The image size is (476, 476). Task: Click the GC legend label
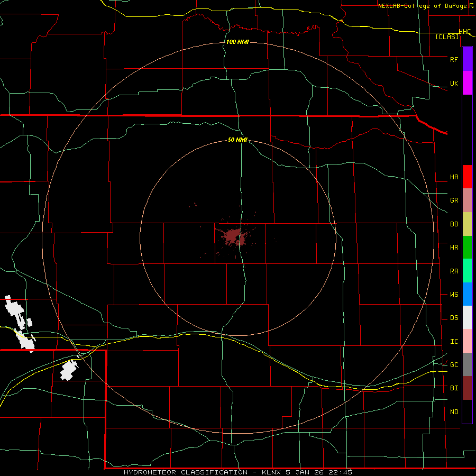(x=454, y=364)
